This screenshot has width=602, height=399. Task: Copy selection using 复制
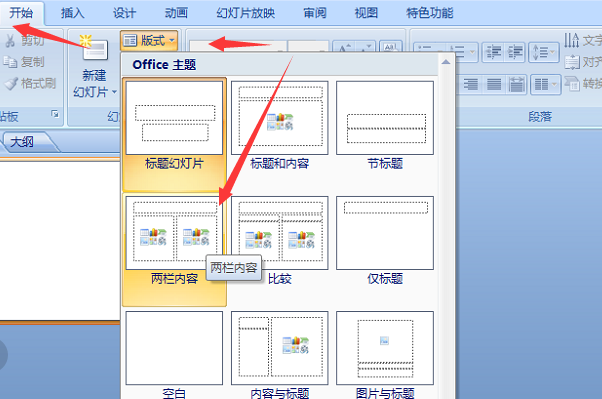(24, 62)
